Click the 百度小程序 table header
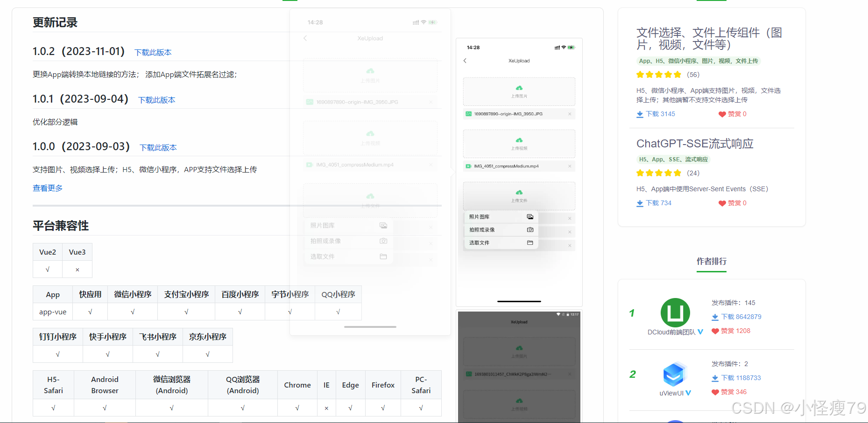This screenshot has height=423, width=868. coord(240,294)
